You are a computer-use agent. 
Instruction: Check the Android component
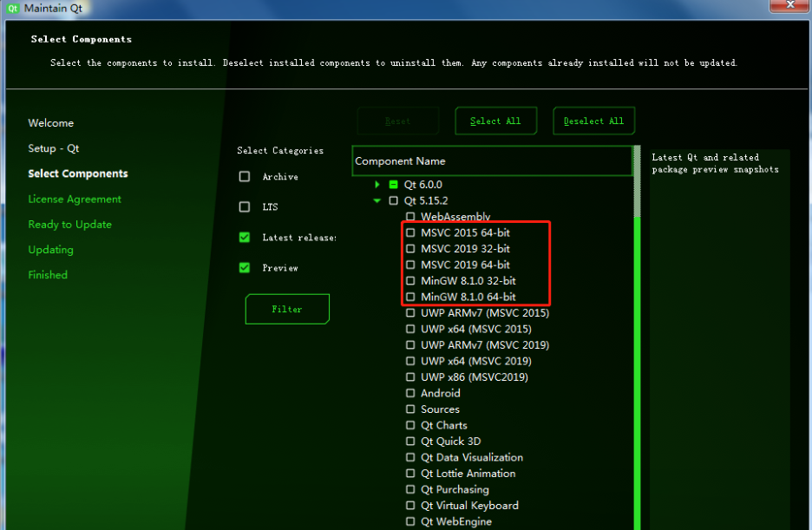click(409, 393)
